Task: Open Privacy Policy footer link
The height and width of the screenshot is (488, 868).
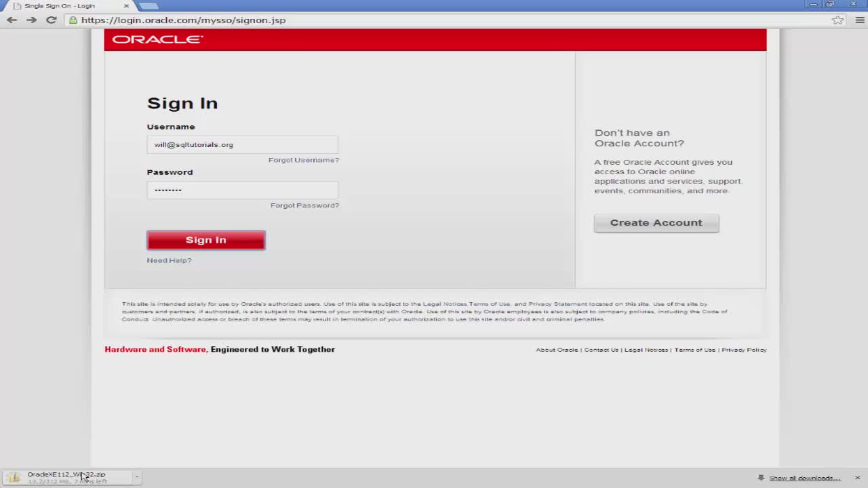Action: pyautogui.click(x=744, y=350)
